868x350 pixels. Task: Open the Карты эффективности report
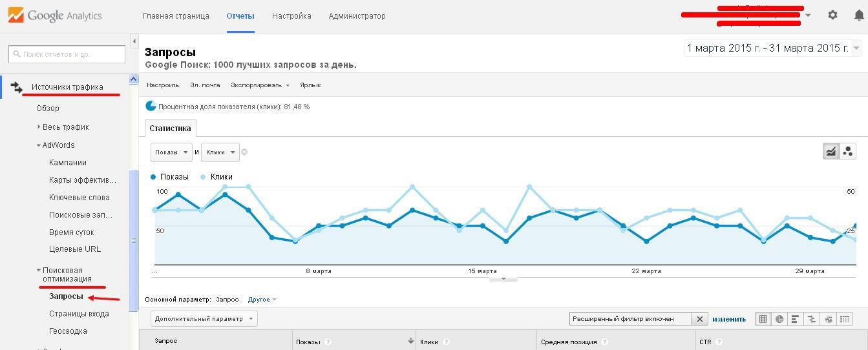[x=83, y=180]
